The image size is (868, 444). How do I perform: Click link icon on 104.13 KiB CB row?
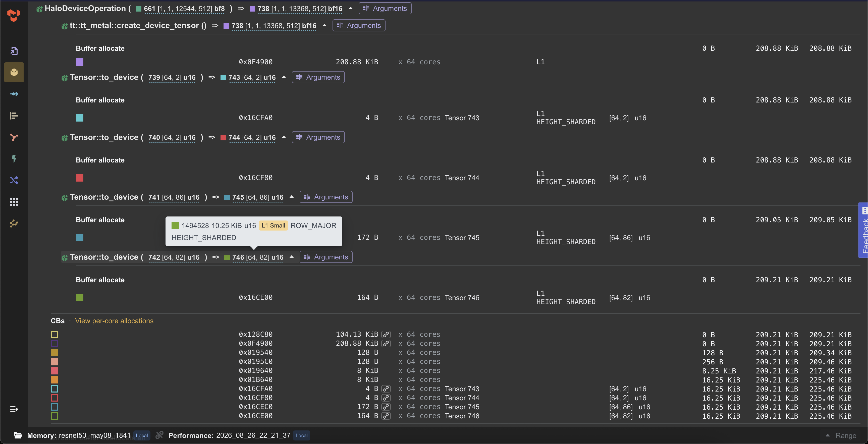point(386,335)
